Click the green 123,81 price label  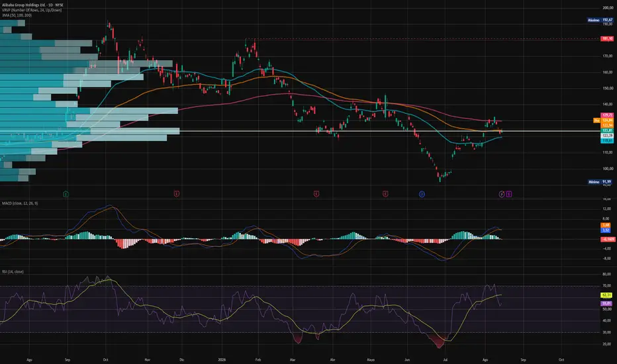[x=607, y=130]
